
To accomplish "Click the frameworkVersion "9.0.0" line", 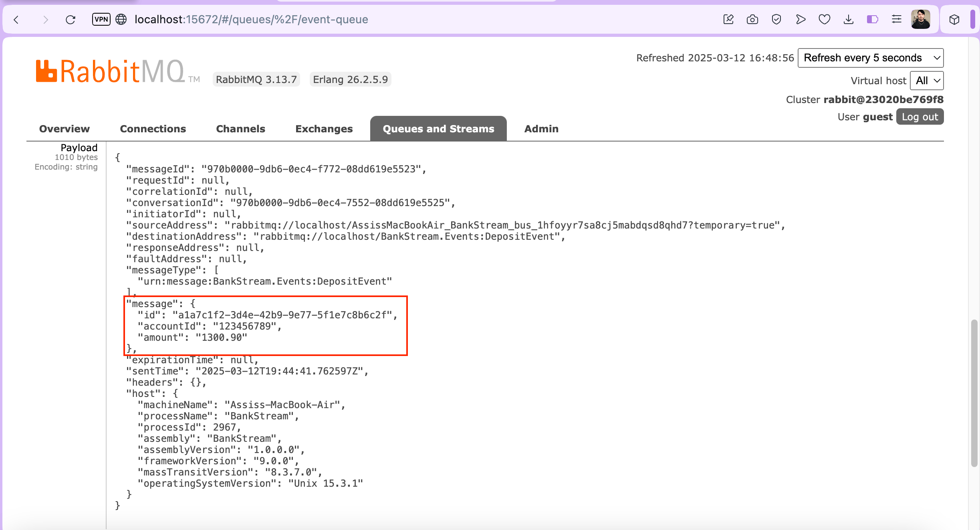I will (x=219, y=461).
